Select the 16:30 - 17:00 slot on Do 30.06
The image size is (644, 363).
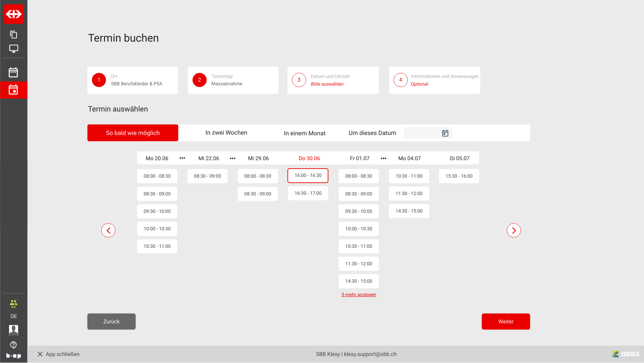[308, 193]
